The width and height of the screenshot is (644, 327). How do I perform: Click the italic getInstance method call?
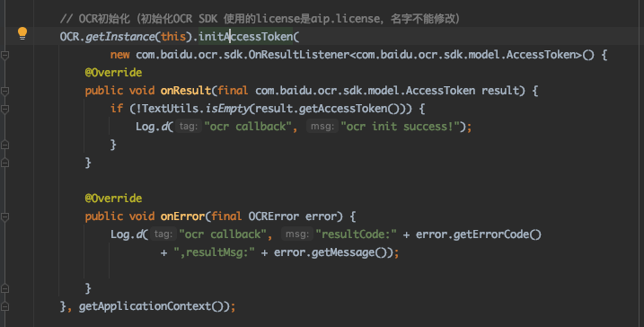pos(120,37)
